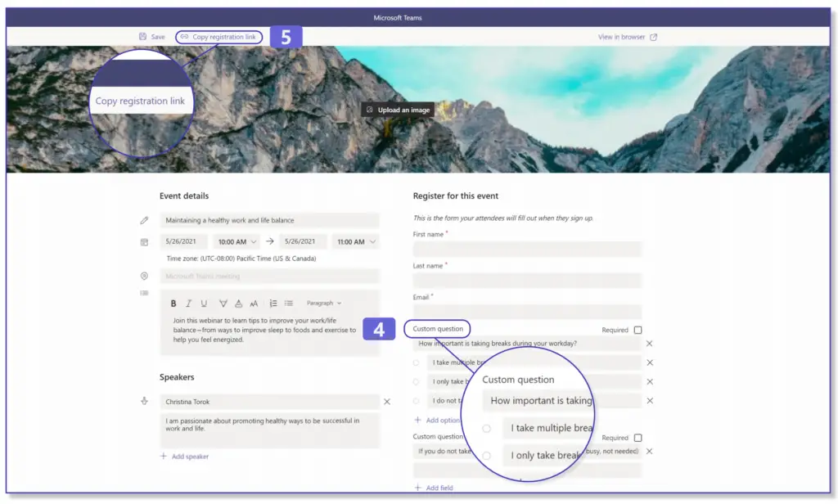The height and width of the screenshot is (504, 838).
Task: Click the Christina Torok speaker name field
Action: (269, 402)
